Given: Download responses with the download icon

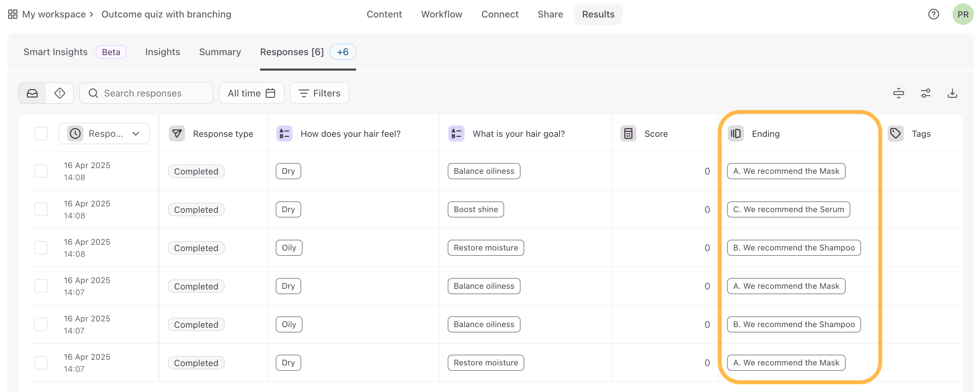Looking at the screenshot, I should click(952, 93).
